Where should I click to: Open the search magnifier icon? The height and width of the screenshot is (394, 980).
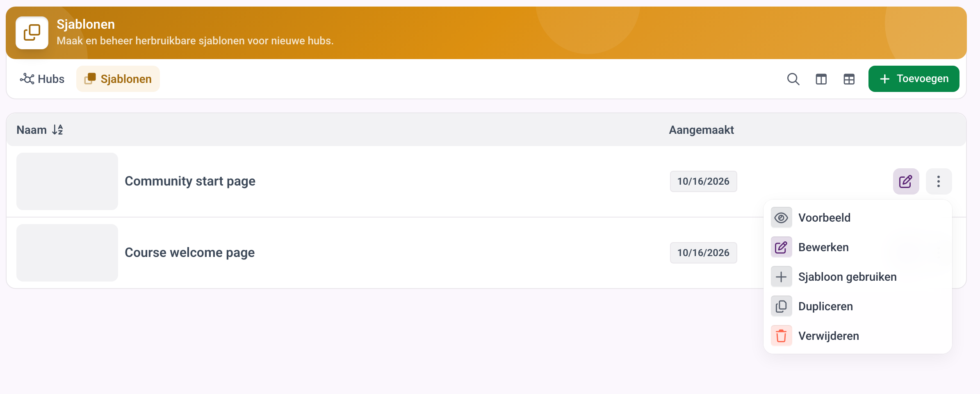click(x=793, y=79)
